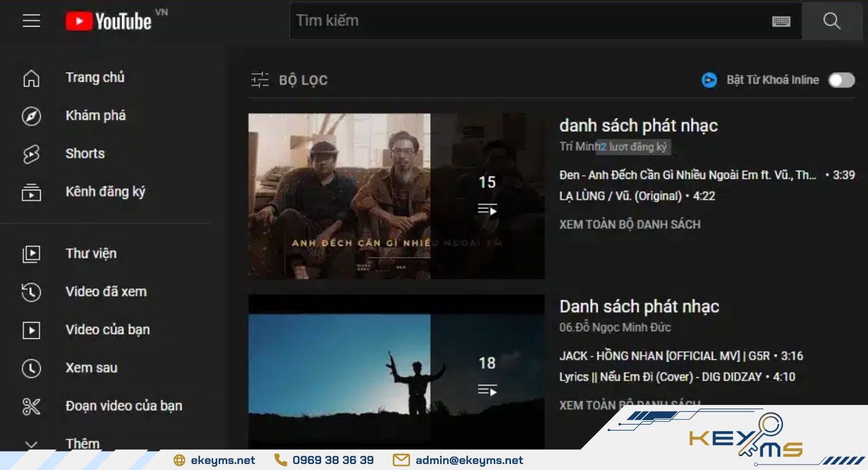The width and height of the screenshot is (868, 470).
Task: Open the 18-video playlist thumbnail
Action: pyautogui.click(x=397, y=372)
